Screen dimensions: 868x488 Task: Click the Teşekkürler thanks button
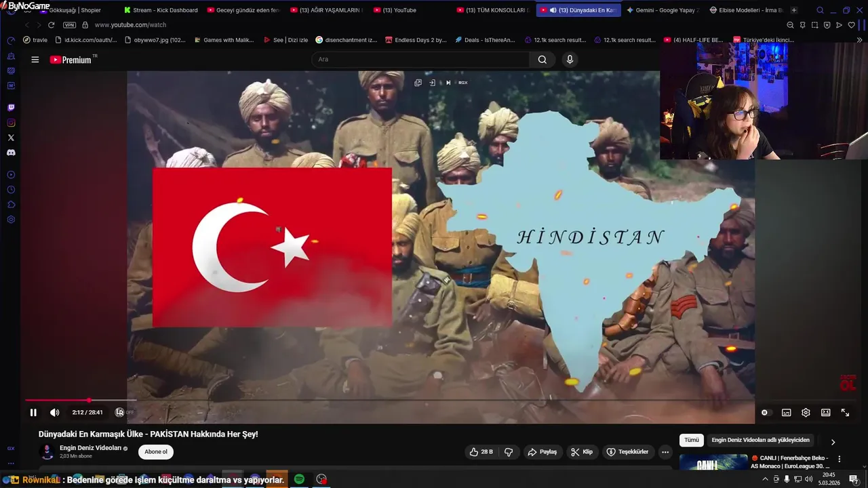coord(627,452)
